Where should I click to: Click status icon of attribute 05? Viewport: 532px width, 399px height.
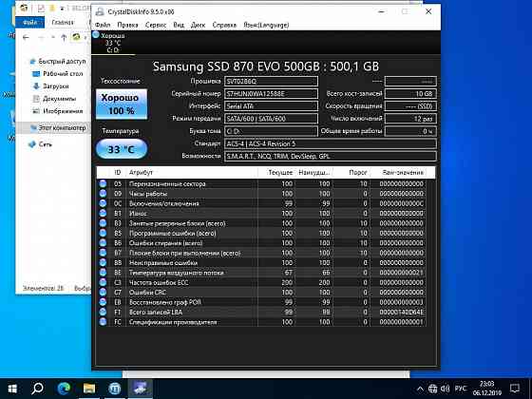pyautogui.click(x=103, y=184)
